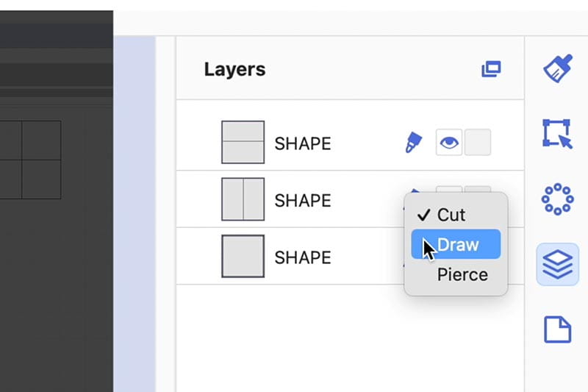Click the first SHAPE layer name
Viewport: 588px width, 392px height.
click(x=302, y=143)
